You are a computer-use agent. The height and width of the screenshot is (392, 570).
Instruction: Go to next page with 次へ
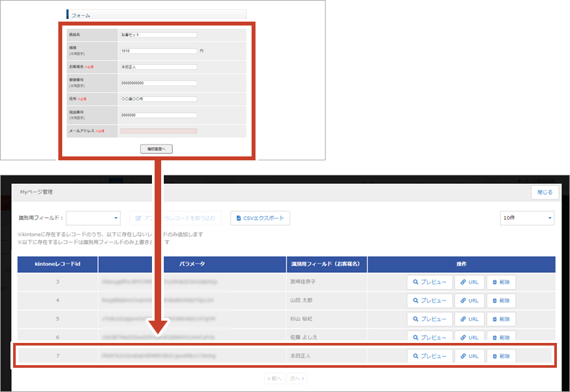click(x=297, y=379)
